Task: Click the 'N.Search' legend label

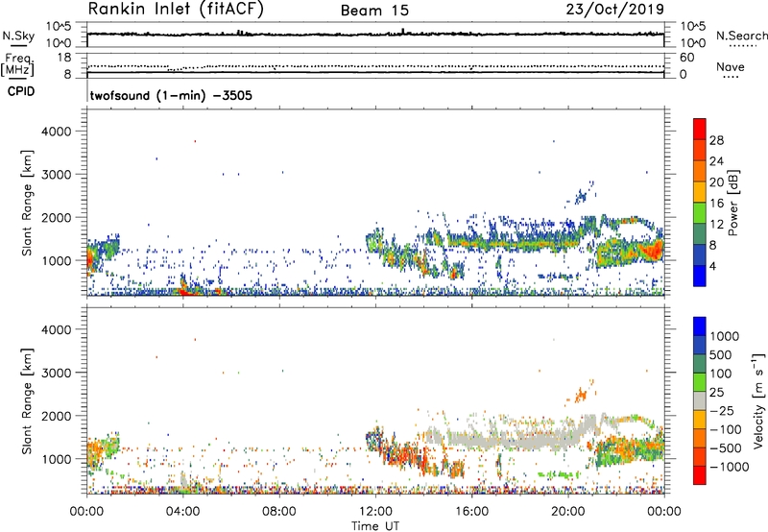Action: pos(741,36)
